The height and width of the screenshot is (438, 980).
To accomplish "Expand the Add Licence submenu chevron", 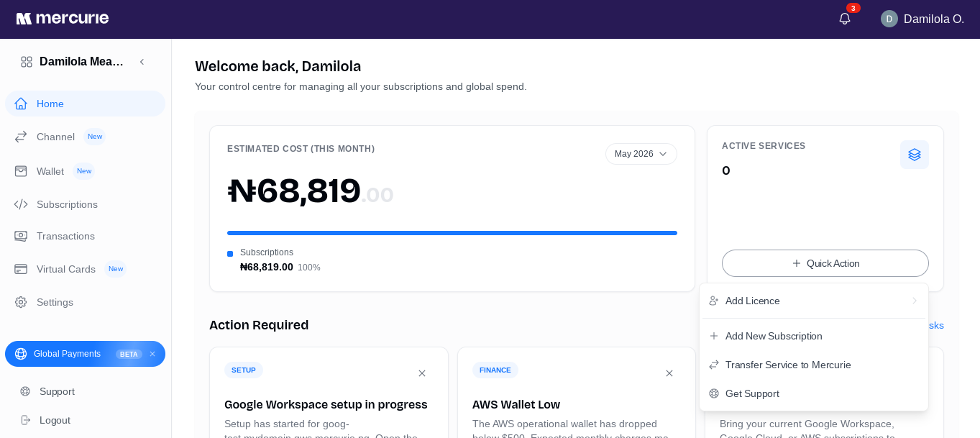I will [915, 301].
